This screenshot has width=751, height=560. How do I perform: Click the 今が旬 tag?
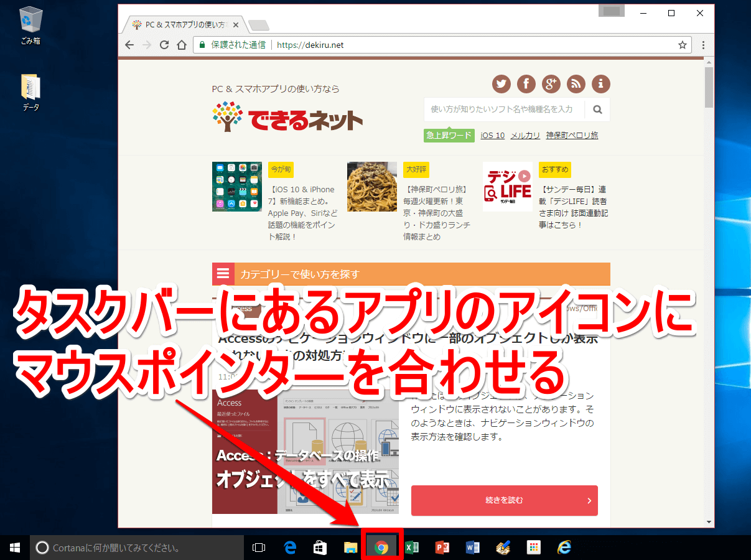point(281,169)
